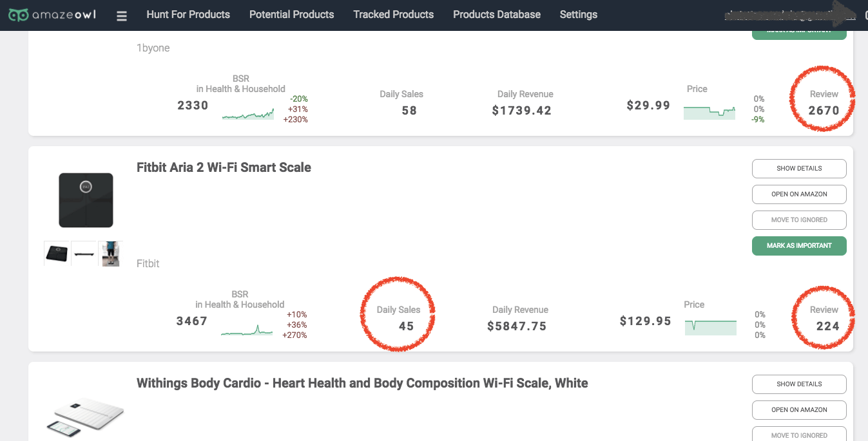Move Fitbit Aria 2 to ignored
The width and height of the screenshot is (868, 441).
pos(799,220)
